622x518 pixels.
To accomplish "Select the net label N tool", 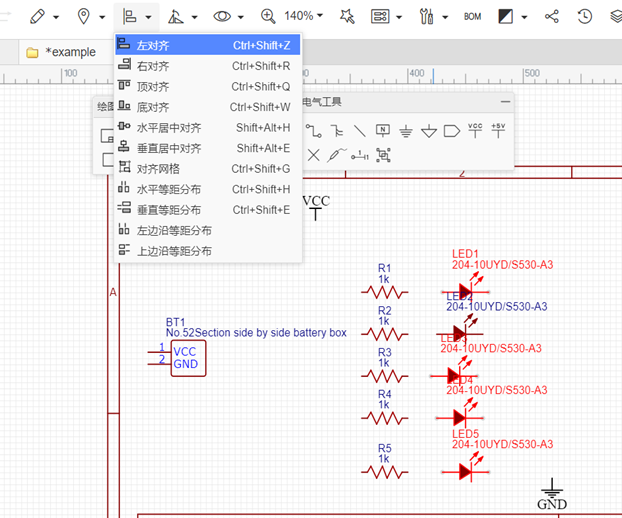I will pyautogui.click(x=382, y=130).
